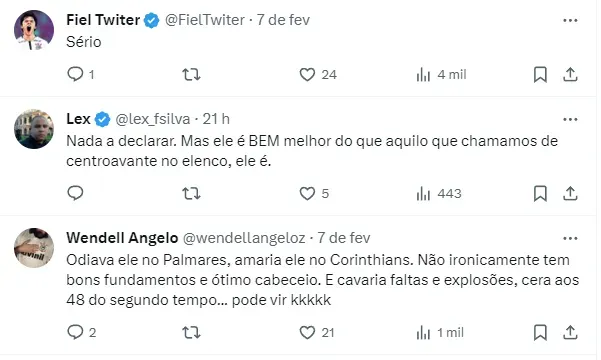Open the 21 h timestamp on Lex's tweet
Viewport: 601px width, 360px height.
tap(216, 119)
